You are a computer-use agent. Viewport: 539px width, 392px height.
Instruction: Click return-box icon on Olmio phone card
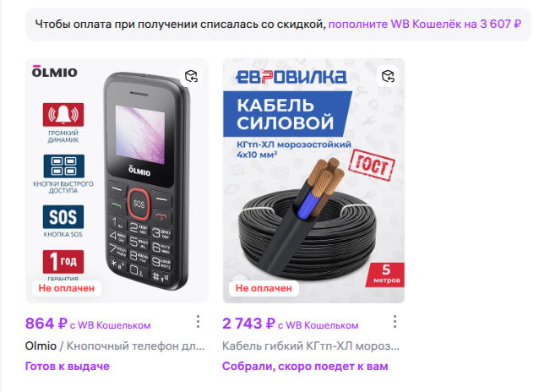click(191, 76)
